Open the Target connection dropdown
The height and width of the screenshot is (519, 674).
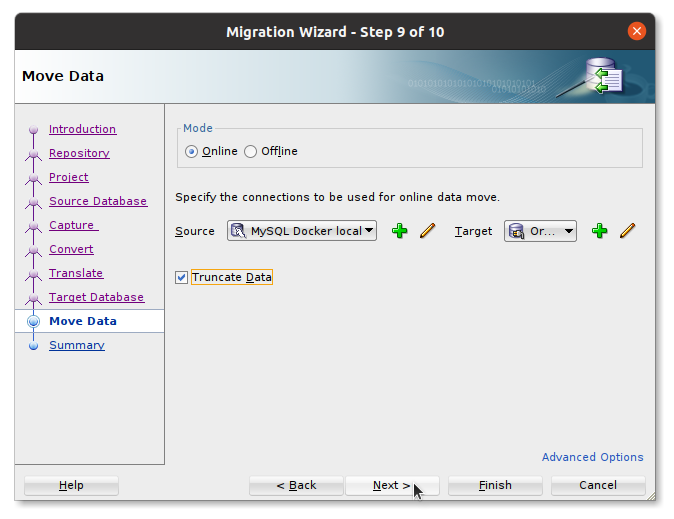(x=540, y=231)
